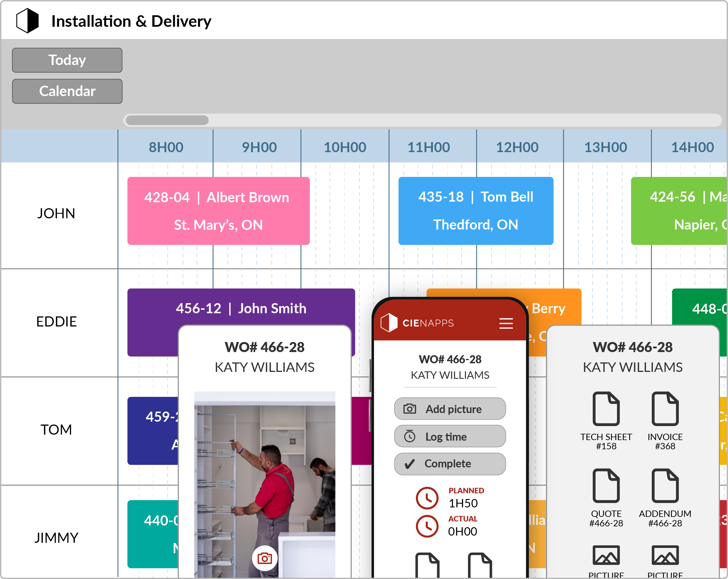
Task: Open the hamburger menu in the phone app
Action: 506,323
